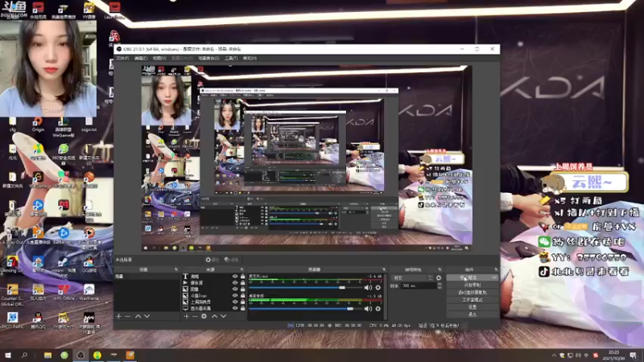
Task: Hide the 上周饲养员 source using its eye
Action: pos(235,302)
